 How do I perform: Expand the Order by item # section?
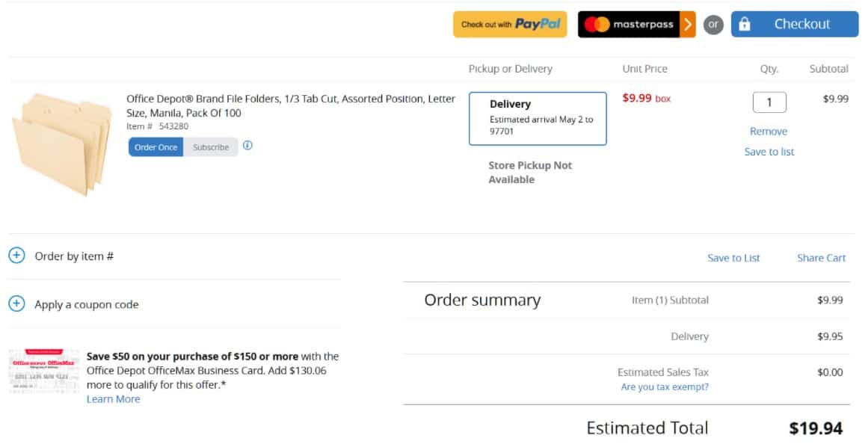pyautogui.click(x=16, y=254)
